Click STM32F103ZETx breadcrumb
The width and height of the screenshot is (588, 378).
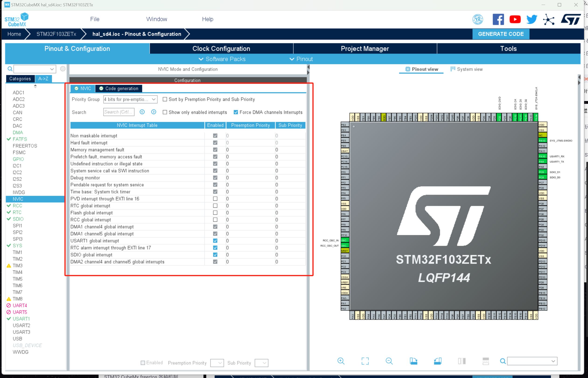click(x=56, y=34)
